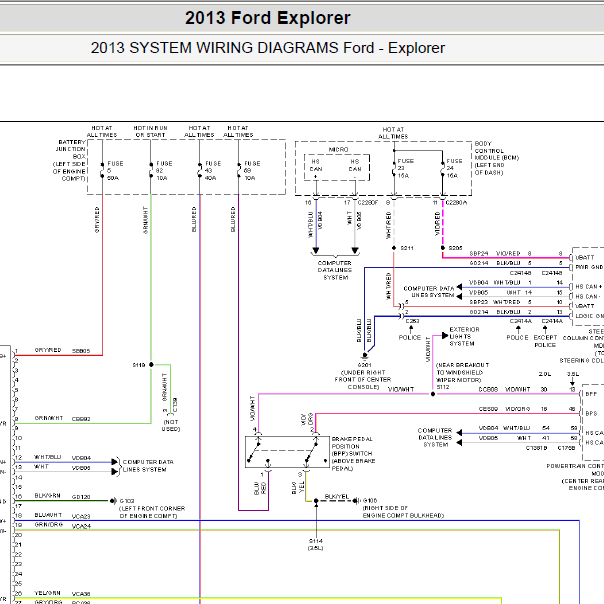Click circuit label "CBB82" on the ORN/WHT wire

pos(81,419)
